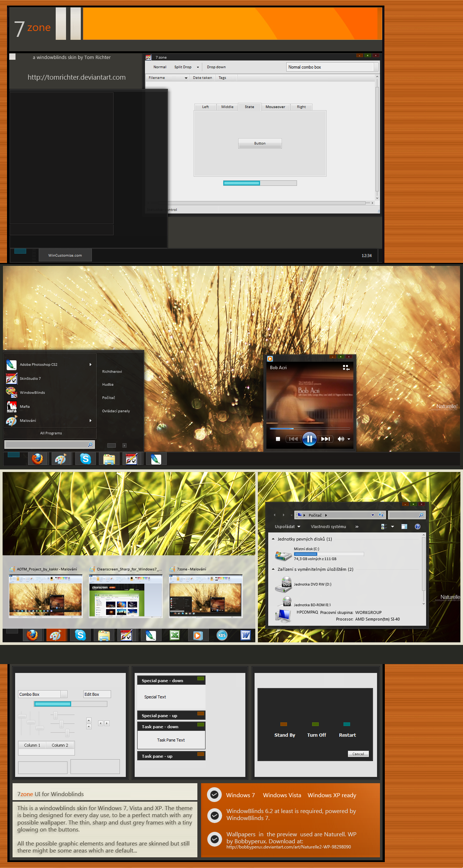Click Firefox icon in taskbar below start menu

tap(37, 459)
